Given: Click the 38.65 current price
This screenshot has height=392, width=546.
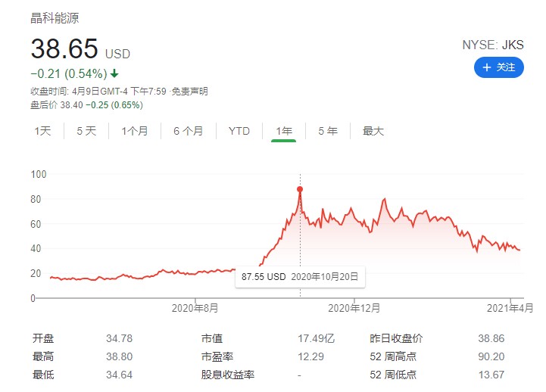Looking at the screenshot, I should coord(64,48).
